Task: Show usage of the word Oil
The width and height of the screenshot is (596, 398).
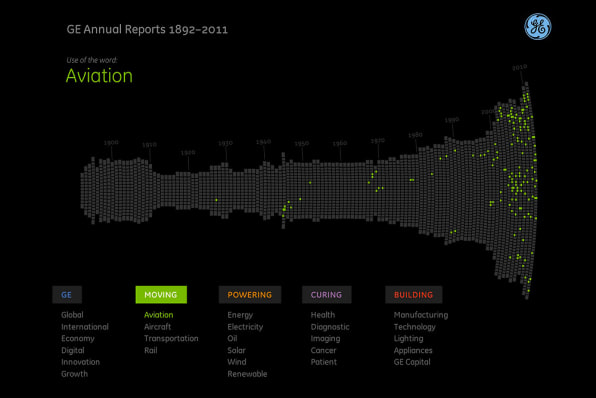Action: 232,338
